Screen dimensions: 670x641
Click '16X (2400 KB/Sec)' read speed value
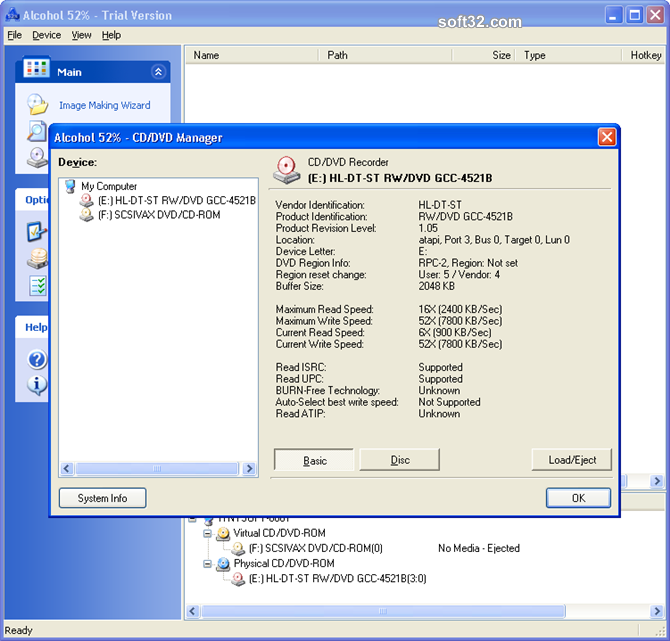click(461, 309)
